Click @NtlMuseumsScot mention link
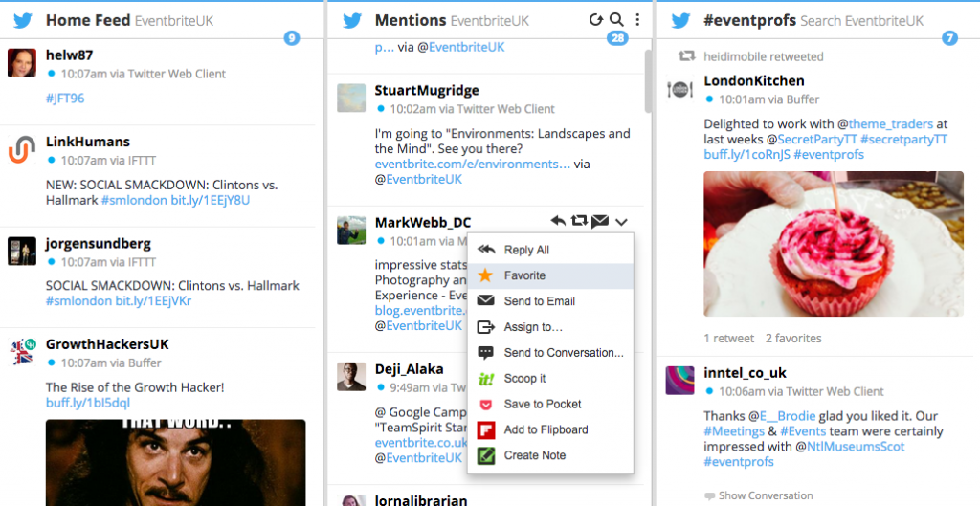Screen dimensions: 980x506 [x=850, y=447]
